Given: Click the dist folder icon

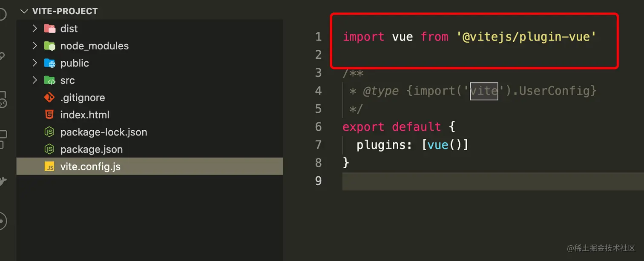Looking at the screenshot, I should (x=50, y=29).
